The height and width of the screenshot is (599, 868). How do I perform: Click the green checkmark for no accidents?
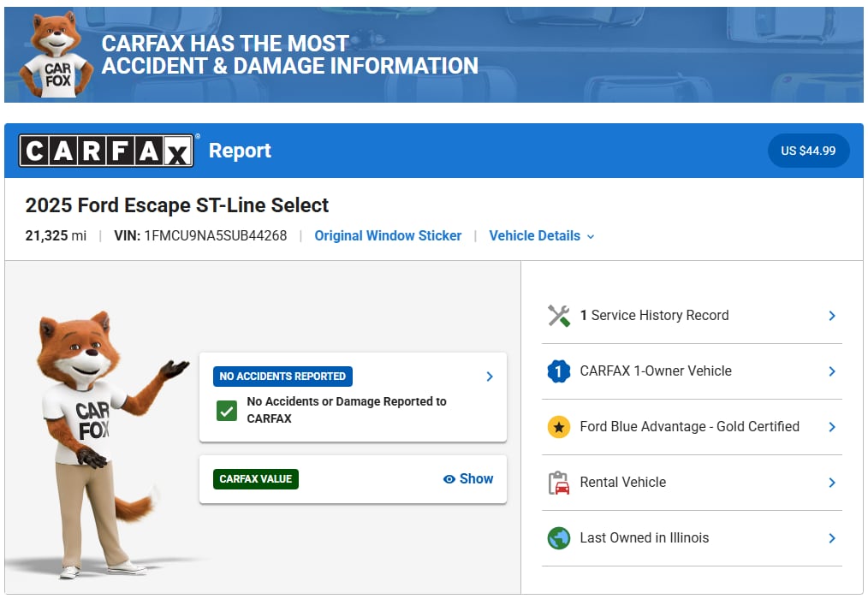pos(226,411)
